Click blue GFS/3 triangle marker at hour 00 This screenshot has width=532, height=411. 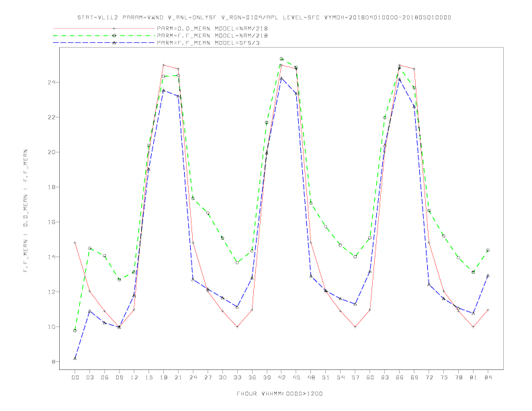coord(75,359)
